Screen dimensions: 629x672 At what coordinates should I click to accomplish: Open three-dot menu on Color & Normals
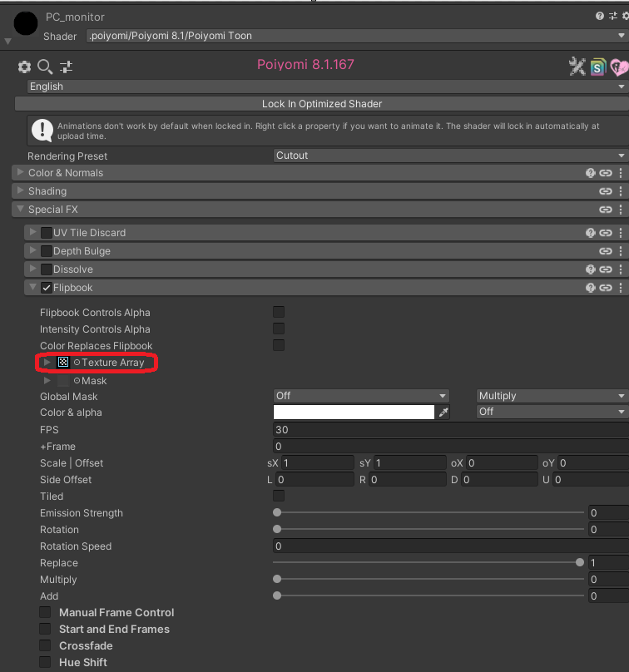pos(621,173)
